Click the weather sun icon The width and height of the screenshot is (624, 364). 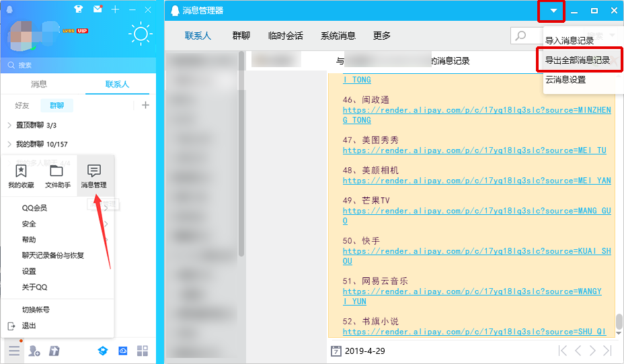(x=141, y=34)
